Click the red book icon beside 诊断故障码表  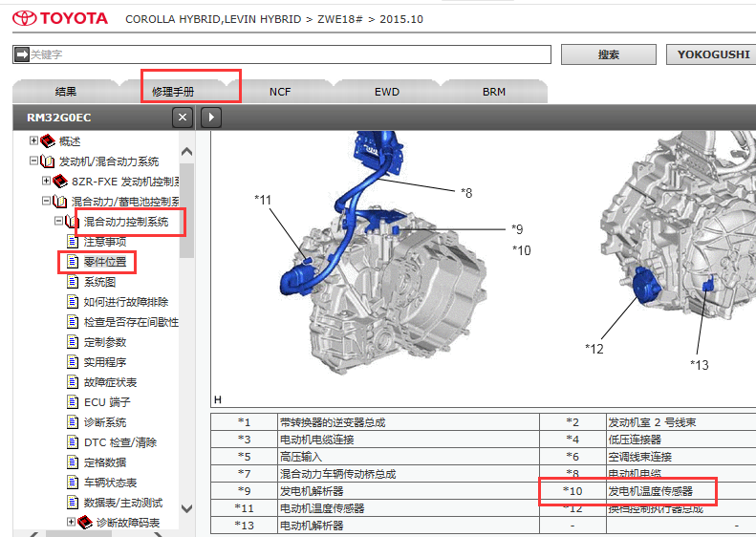(85, 522)
